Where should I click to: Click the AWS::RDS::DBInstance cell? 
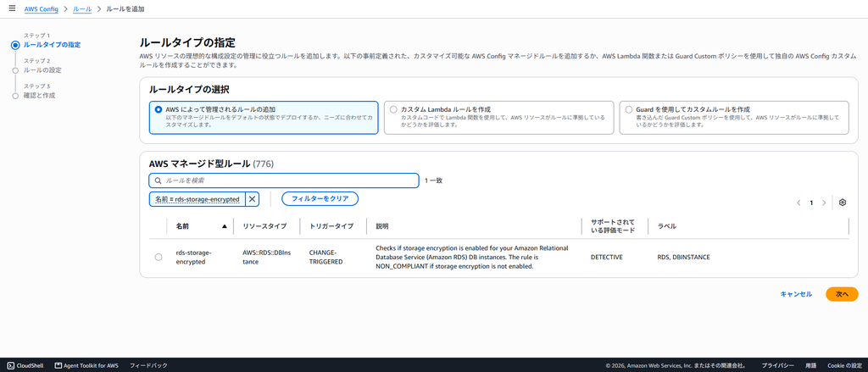[x=265, y=257]
